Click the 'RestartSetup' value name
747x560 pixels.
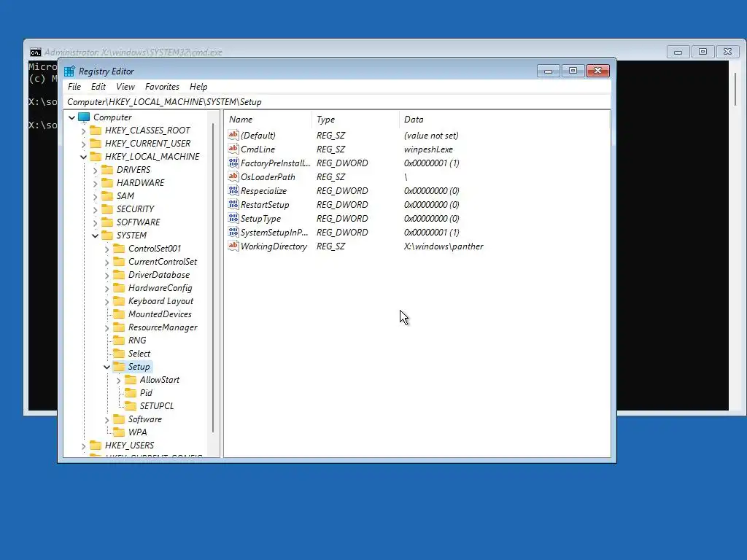coord(265,205)
